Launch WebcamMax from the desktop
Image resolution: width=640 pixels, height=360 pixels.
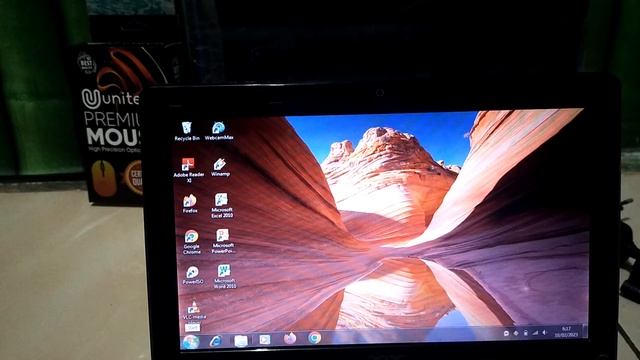219,131
